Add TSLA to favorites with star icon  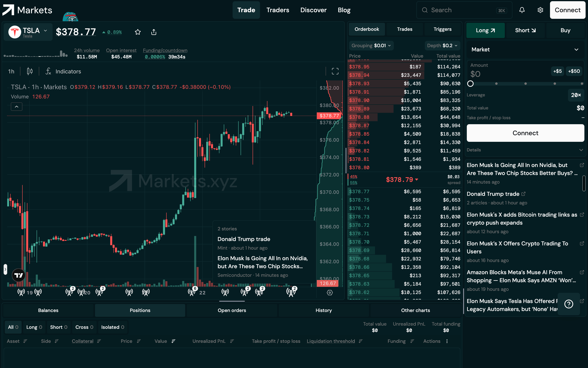point(138,32)
